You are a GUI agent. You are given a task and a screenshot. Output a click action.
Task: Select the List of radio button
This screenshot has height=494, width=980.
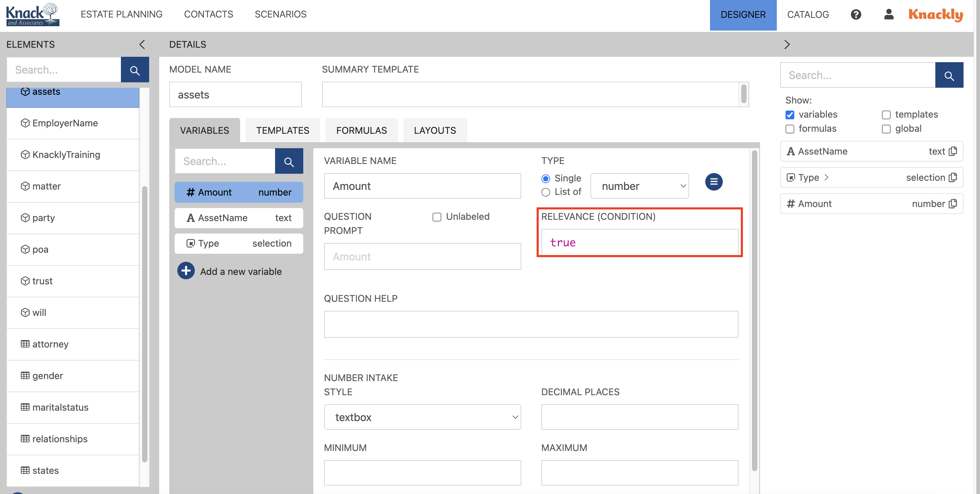click(545, 192)
